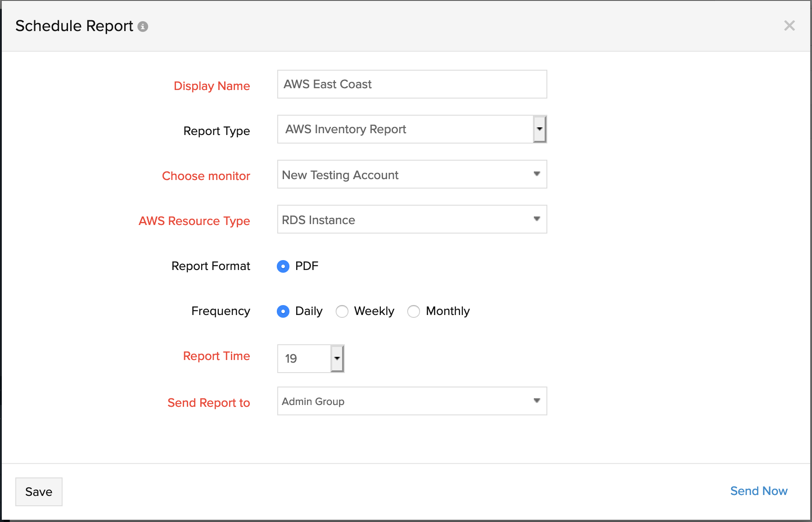
Task: Expand the Choose monitor dropdown
Action: click(412, 174)
